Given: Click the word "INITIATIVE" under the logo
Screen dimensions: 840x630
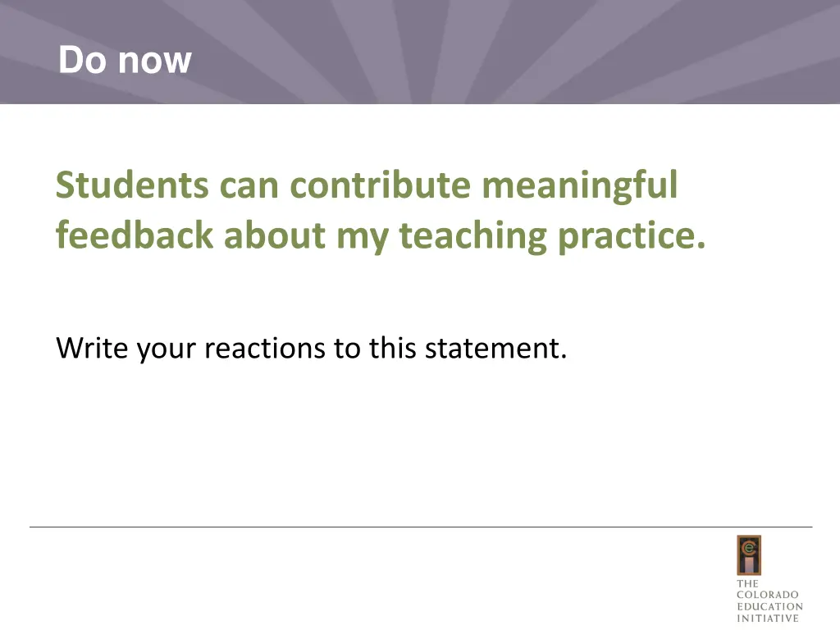Looking at the screenshot, I should pos(767,619).
